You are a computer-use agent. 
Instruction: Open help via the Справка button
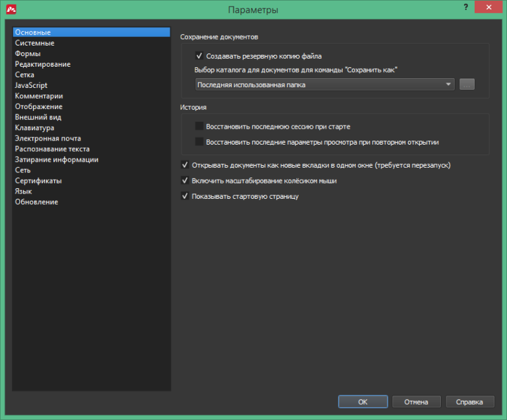[469, 402]
